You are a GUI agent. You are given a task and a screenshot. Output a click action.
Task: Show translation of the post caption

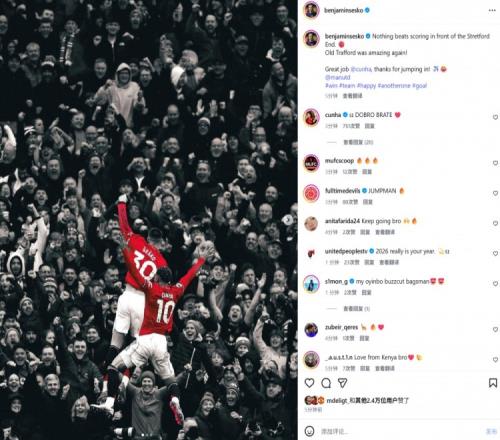(352, 96)
